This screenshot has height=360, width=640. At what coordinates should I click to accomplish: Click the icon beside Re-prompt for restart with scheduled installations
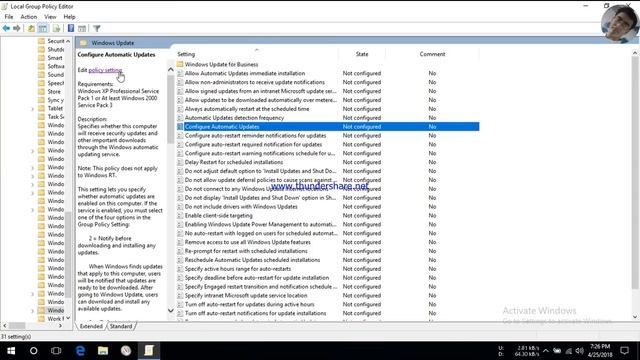point(180,251)
